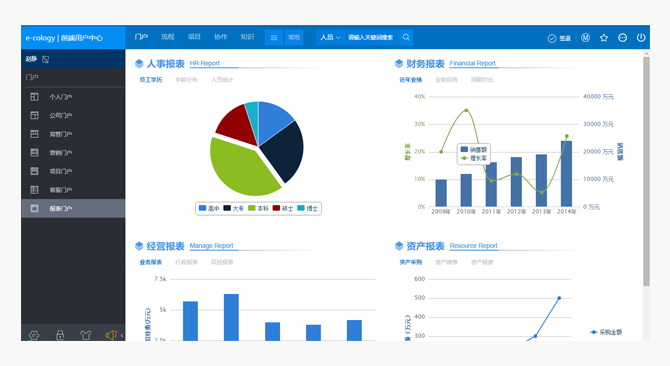Click the 客服门户 sidebar icon
This screenshot has height=366, width=670.
[x=34, y=190]
